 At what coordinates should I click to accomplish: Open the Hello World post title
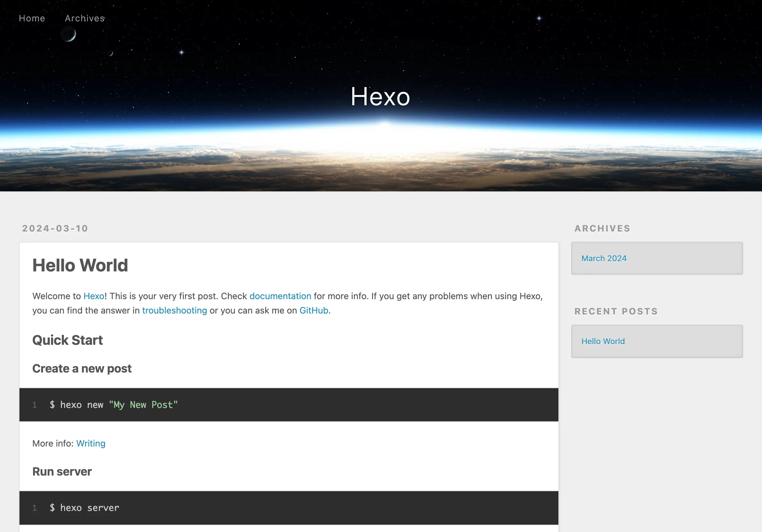point(80,265)
